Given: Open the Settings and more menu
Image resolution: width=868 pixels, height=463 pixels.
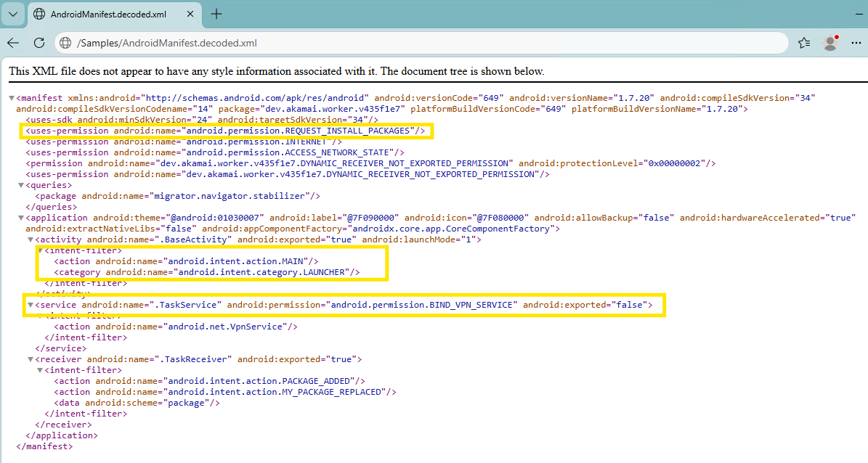Looking at the screenshot, I should pos(856,43).
